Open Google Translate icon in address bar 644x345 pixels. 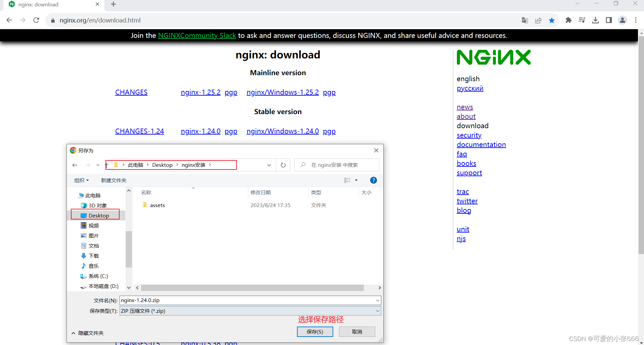pyautogui.click(x=525, y=20)
